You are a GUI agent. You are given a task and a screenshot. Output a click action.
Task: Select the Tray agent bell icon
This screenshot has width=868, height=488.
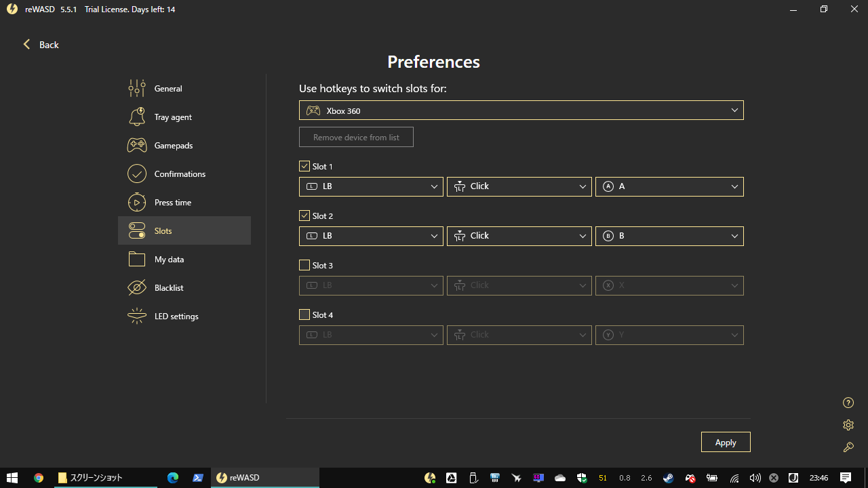136,117
